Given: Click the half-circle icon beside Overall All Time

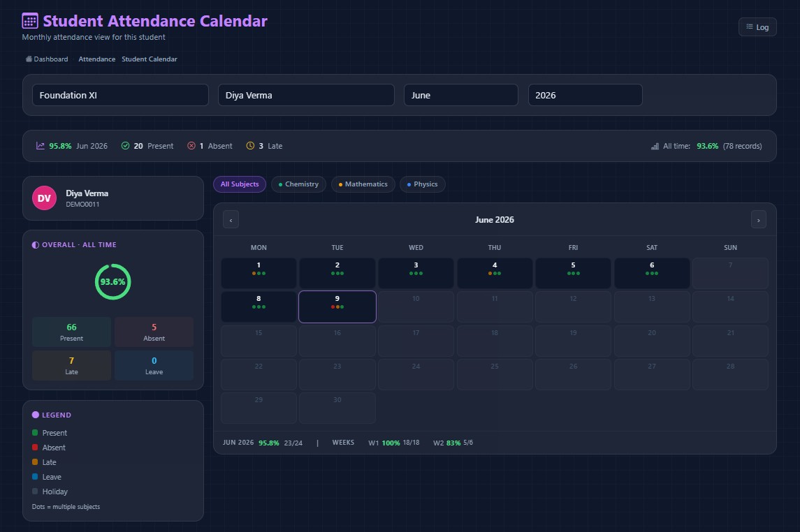Looking at the screenshot, I should [x=35, y=244].
